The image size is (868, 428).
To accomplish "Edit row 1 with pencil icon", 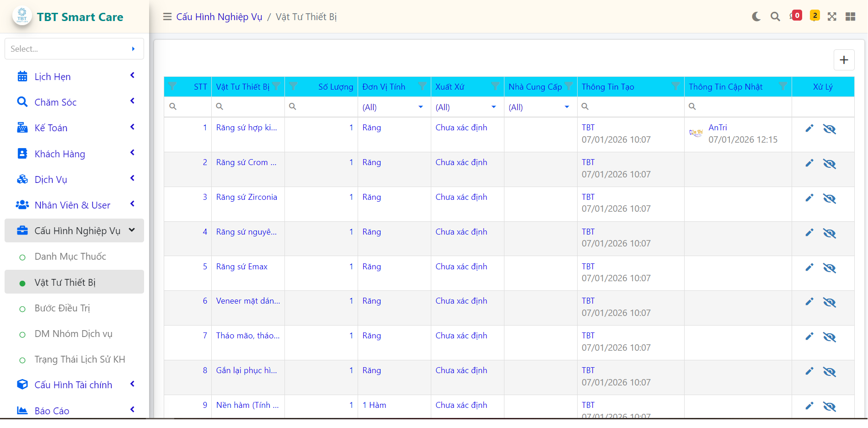I will pyautogui.click(x=809, y=128).
